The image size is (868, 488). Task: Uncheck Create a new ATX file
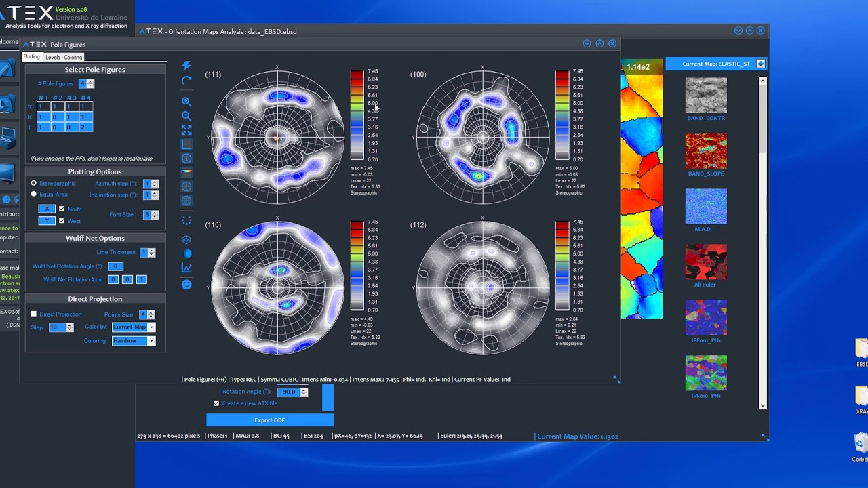pos(216,403)
